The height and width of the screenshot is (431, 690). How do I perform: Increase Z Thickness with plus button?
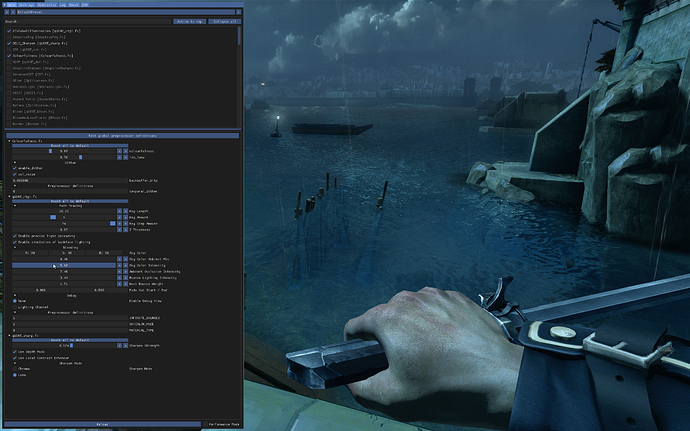coord(125,230)
